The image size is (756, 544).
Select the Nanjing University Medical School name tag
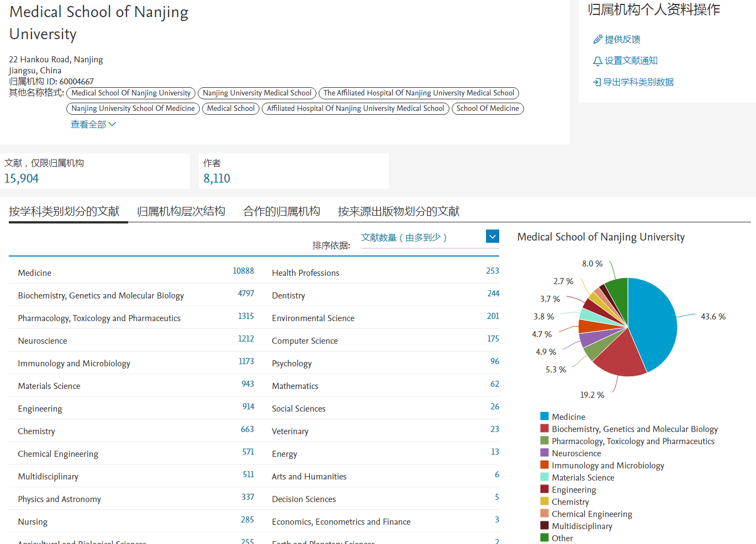257,93
